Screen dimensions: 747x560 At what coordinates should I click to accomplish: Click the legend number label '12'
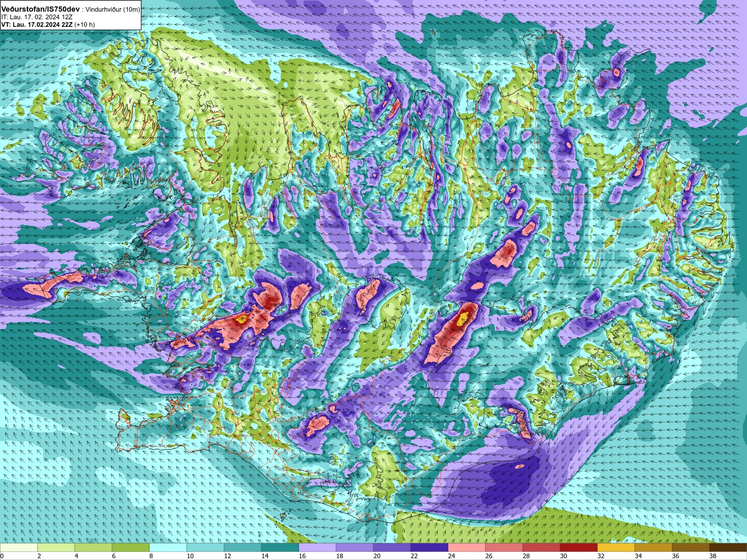[227, 556]
